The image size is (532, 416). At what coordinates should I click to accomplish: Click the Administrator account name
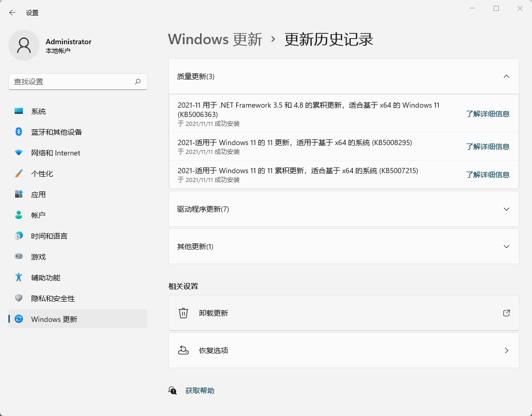[x=69, y=42]
